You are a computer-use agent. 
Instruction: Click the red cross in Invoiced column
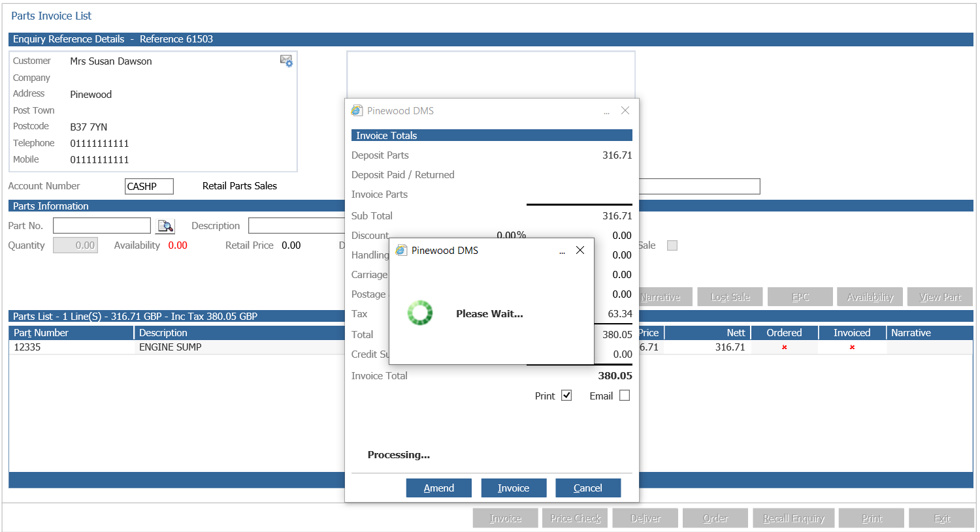852,347
